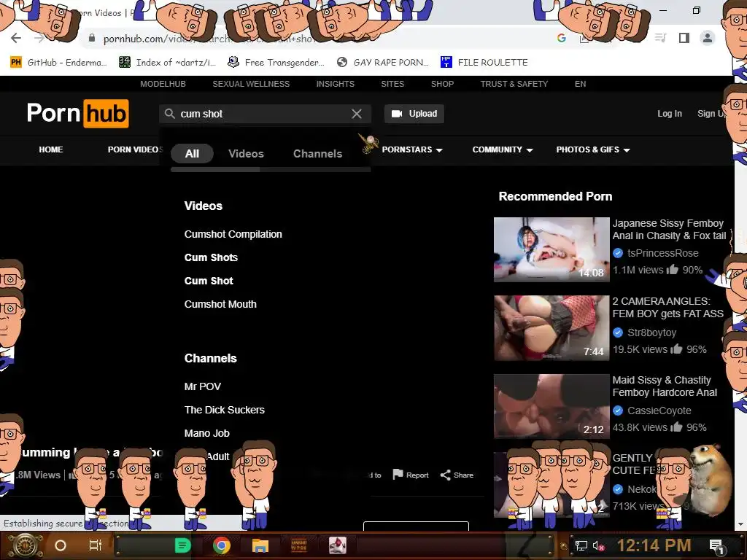
Task: Expand the PORNSTARS dropdown menu
Action: coord(413,149)
